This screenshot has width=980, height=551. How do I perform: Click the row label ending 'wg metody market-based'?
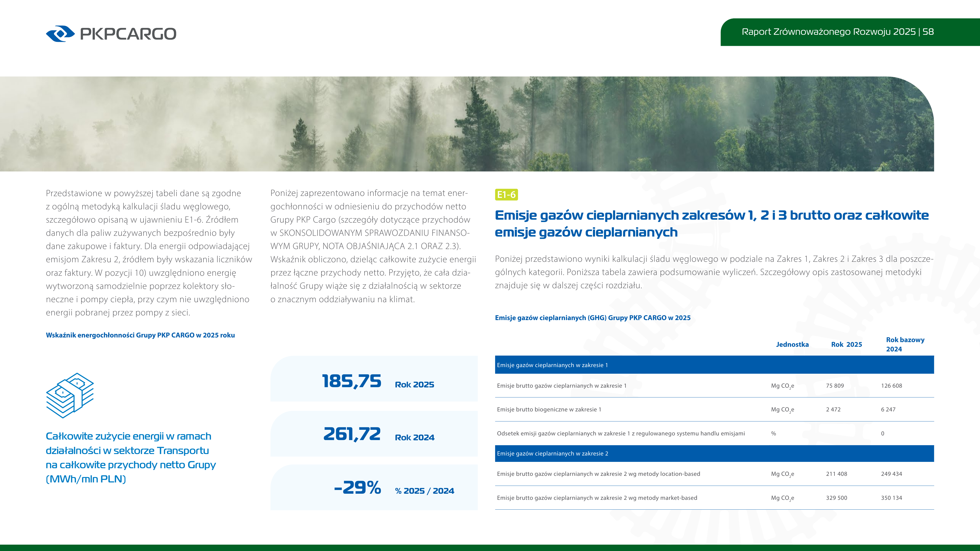[597, 498]
